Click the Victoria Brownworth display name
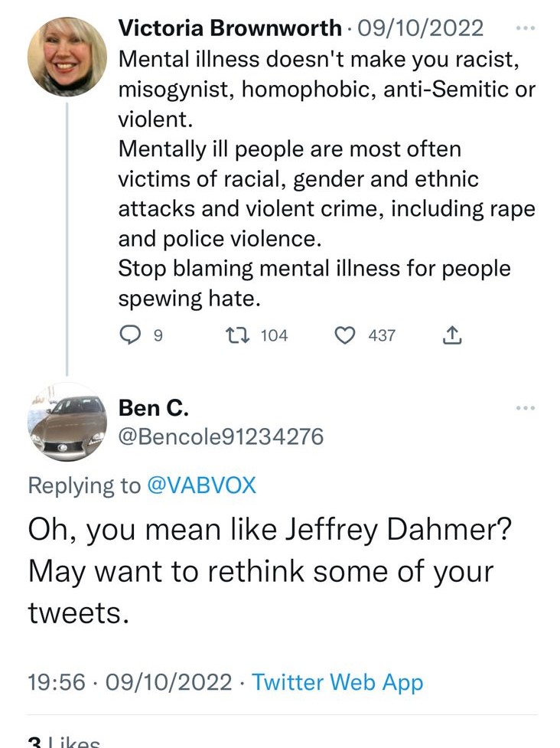This screenshot has height=748, width=560. point(230,28)
